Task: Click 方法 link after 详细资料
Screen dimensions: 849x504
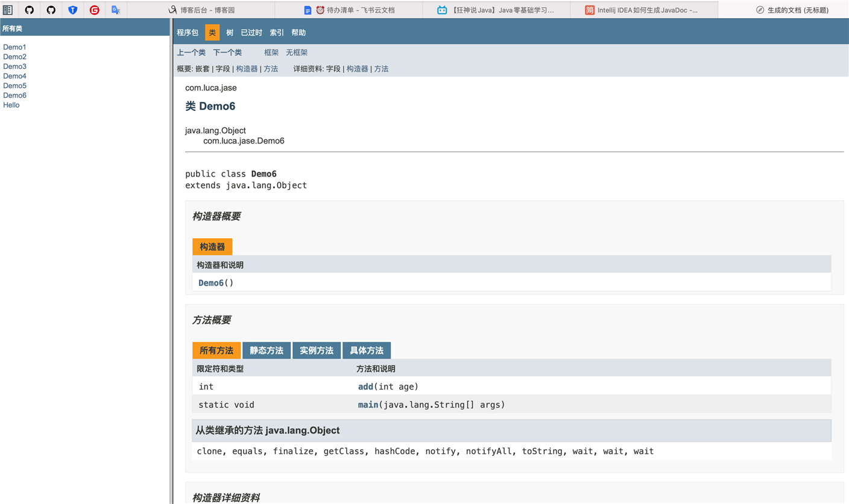Action: pyautogui.click(x=381, y=69)
